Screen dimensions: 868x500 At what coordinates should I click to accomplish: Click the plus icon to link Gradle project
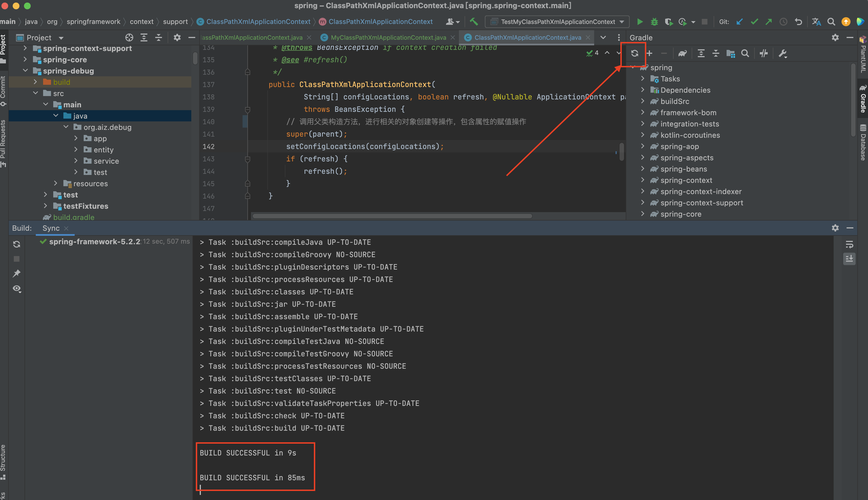click(649, 53)
